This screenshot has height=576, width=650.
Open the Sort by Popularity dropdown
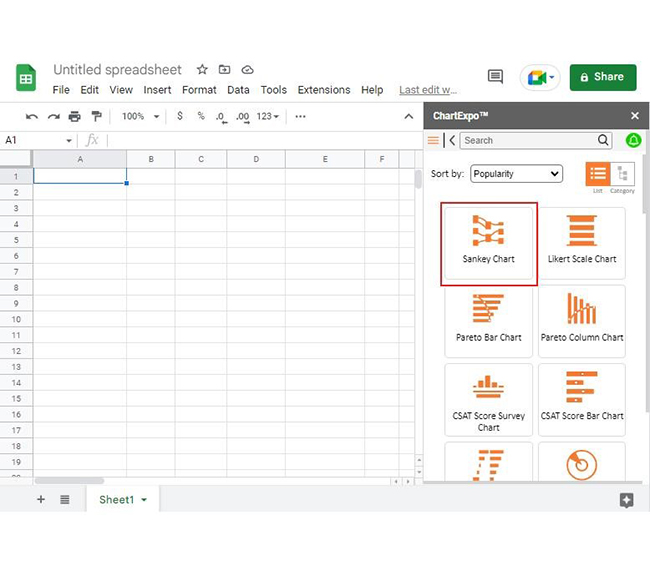(x=517, y=174)
